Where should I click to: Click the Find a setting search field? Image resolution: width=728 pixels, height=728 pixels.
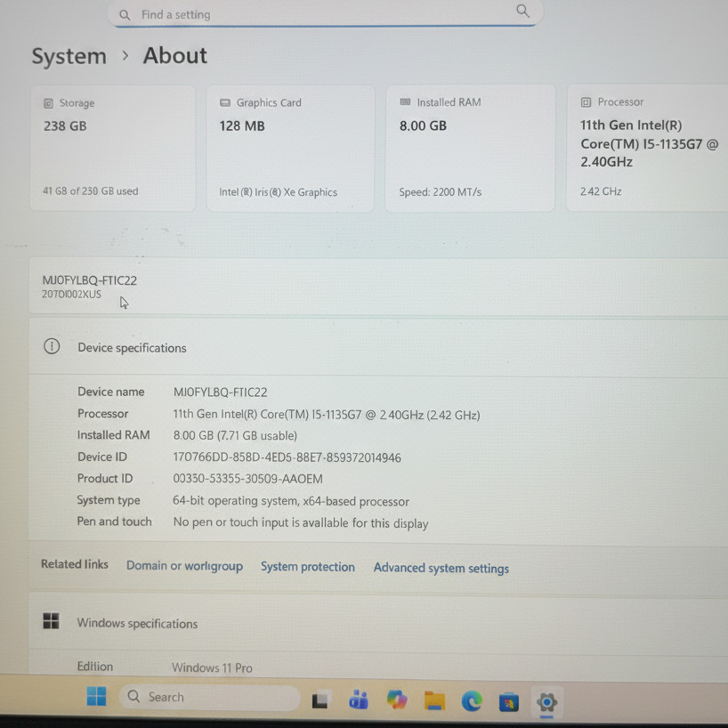tap(325, 14)
